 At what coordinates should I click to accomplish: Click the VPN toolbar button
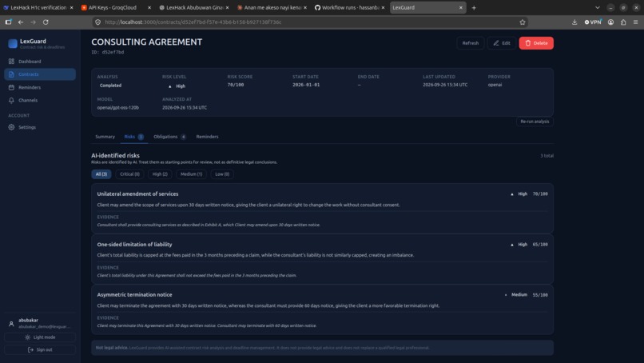pos(593,22)
